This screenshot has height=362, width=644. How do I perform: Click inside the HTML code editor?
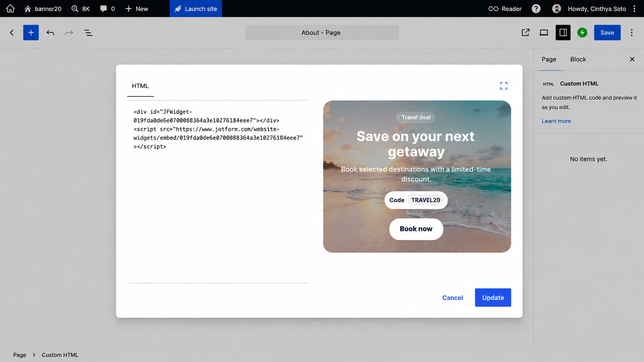(x=218, y=192)
